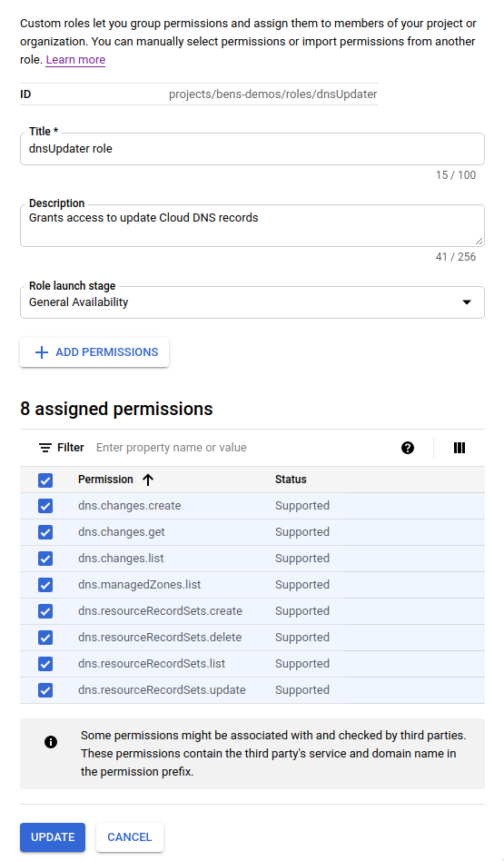This screenshot has height=861, width=504.
Task: Click the 41 / 256 description character counter
Action: pyautogui.click(x=456, y=257)
